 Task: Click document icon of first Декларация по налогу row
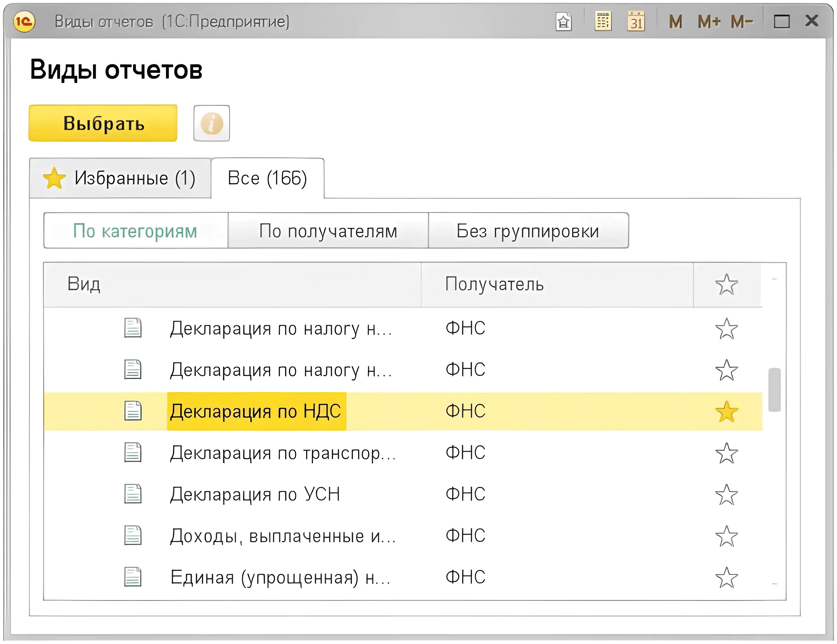(133, 328)
